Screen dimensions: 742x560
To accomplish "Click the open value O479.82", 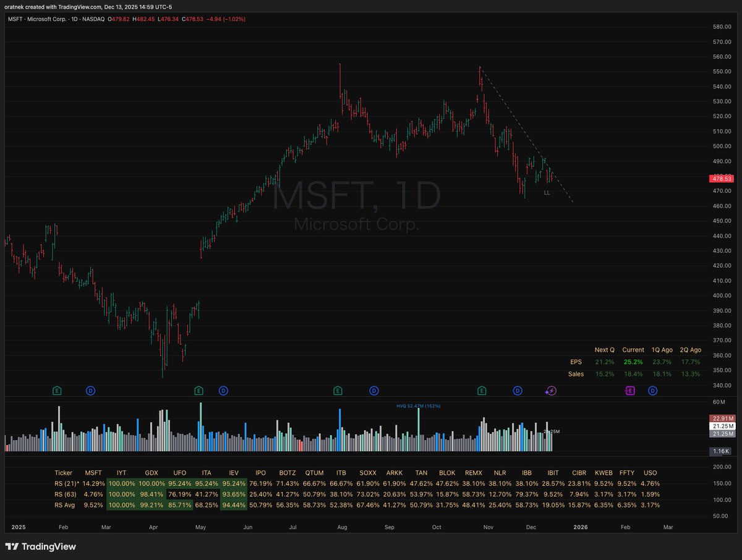I will point(119,19).
